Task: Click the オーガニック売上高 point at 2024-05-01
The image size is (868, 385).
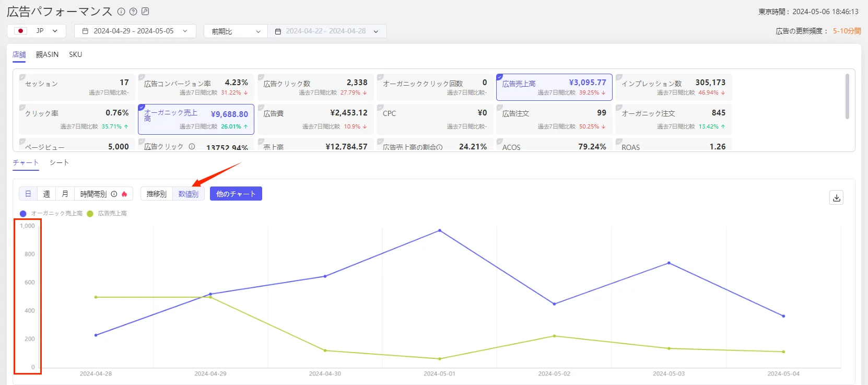Action: coord(440,230)
